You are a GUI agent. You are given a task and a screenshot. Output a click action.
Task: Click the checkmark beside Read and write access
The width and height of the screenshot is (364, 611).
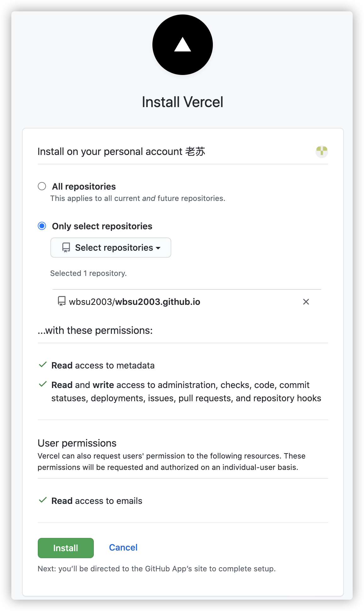[43, 385]
